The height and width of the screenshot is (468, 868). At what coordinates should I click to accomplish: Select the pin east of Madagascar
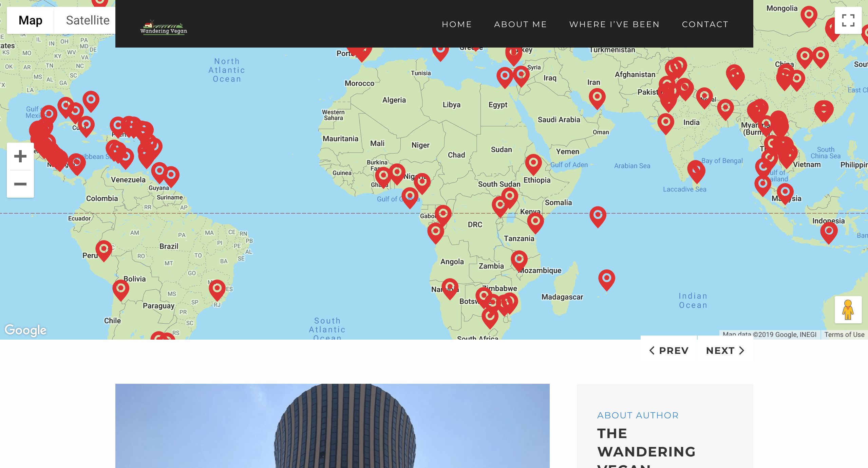coord(607,280)
